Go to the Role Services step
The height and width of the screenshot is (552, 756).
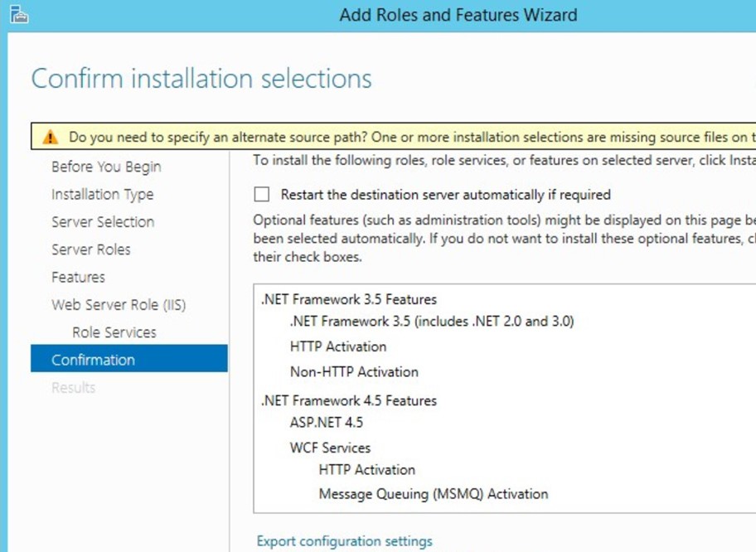114,332
